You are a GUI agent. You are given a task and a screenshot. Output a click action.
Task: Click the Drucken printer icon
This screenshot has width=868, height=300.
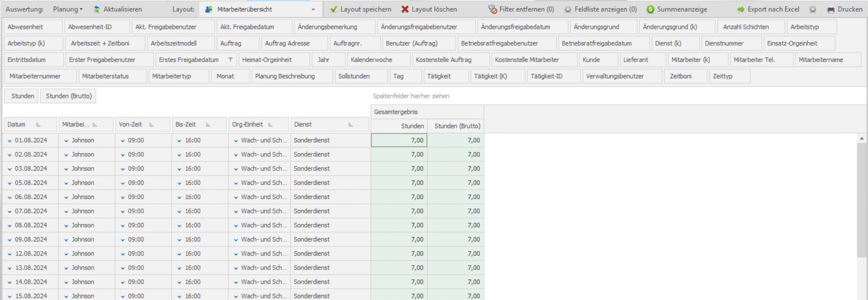(x=831, y=10)
